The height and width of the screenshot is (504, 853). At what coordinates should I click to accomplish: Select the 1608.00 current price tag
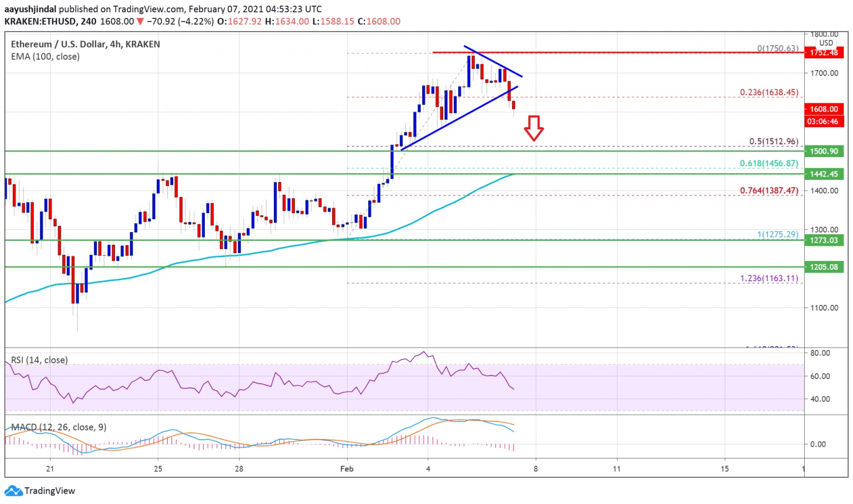824,109
